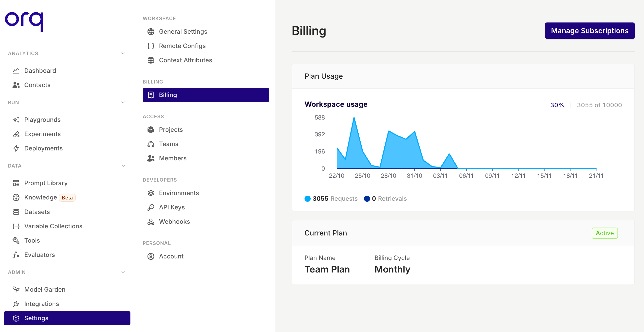This screenshot has height=332, width=644.
Task: Open Dashboard via its chart icon
Action: click(16, 71)
